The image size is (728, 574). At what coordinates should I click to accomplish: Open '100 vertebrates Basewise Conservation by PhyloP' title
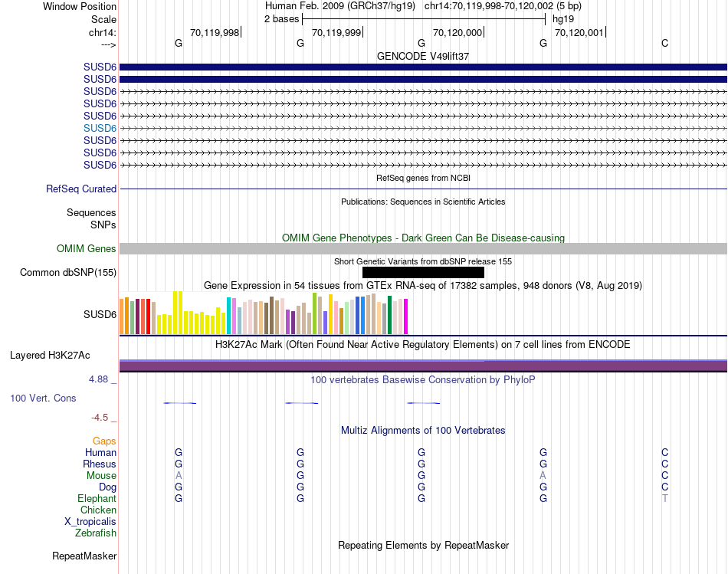423,380
